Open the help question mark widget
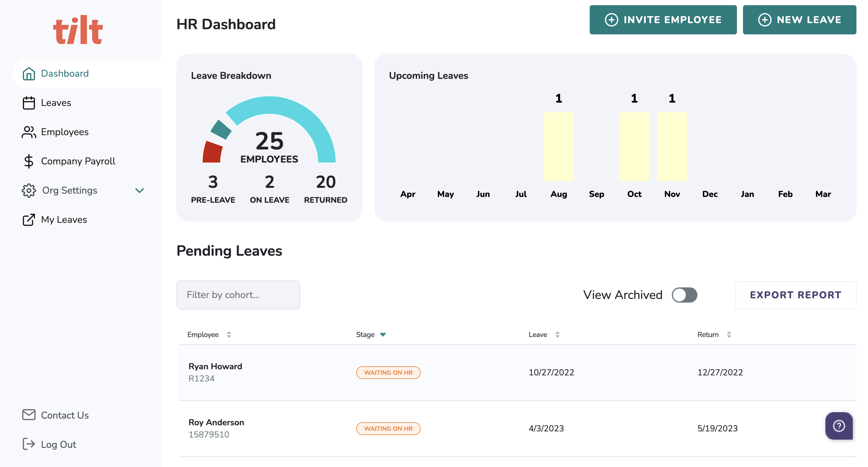 [x=839, y=426]
